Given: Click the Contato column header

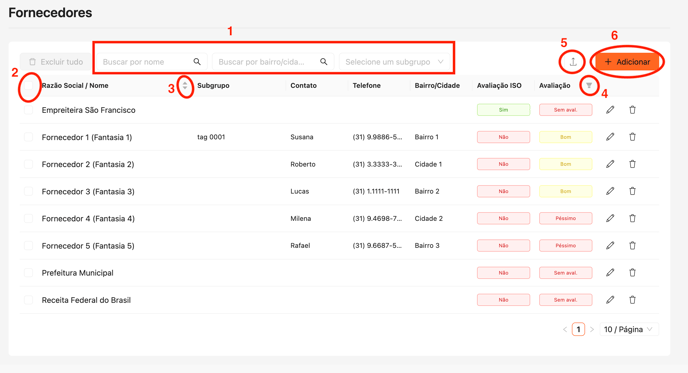Looking at the screenshot, I should 304,86.
